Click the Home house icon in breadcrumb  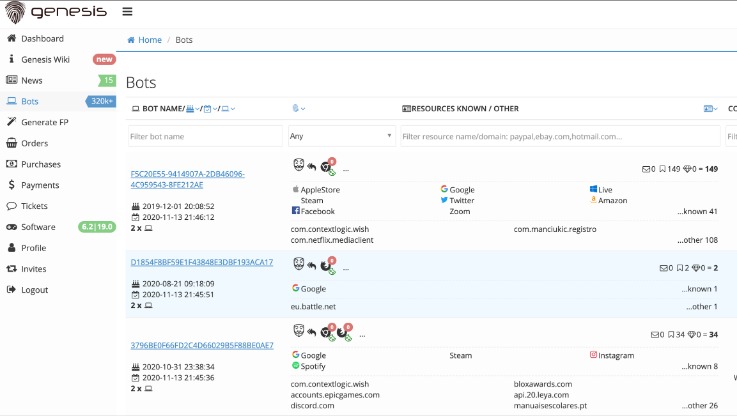click(131, 40)
